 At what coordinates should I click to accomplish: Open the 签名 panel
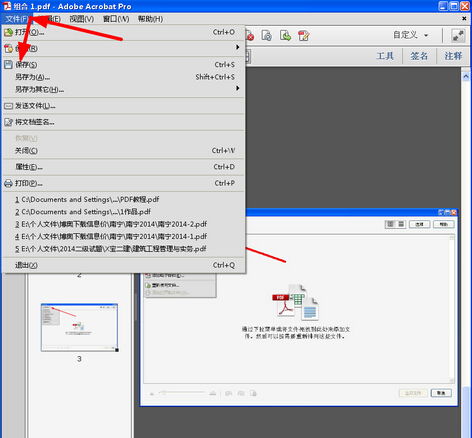click(419, 56)
